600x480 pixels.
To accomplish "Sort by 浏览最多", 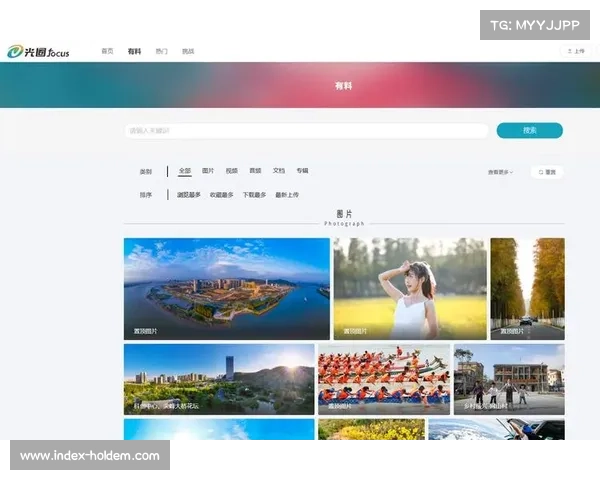I will 189,195.
